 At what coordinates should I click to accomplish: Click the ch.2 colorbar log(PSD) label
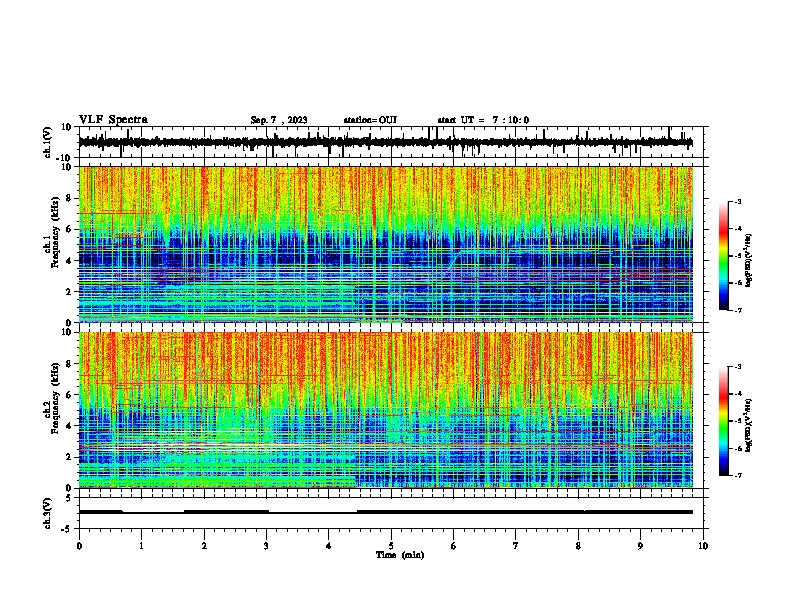click(749, 426)
